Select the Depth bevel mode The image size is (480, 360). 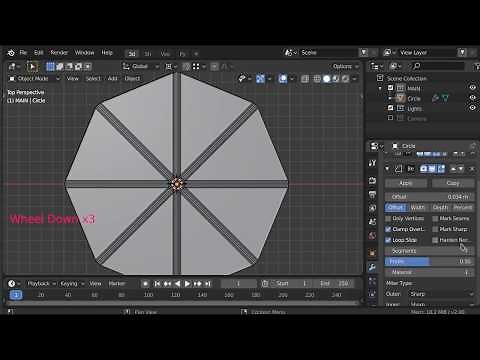[x=440, y=207]
